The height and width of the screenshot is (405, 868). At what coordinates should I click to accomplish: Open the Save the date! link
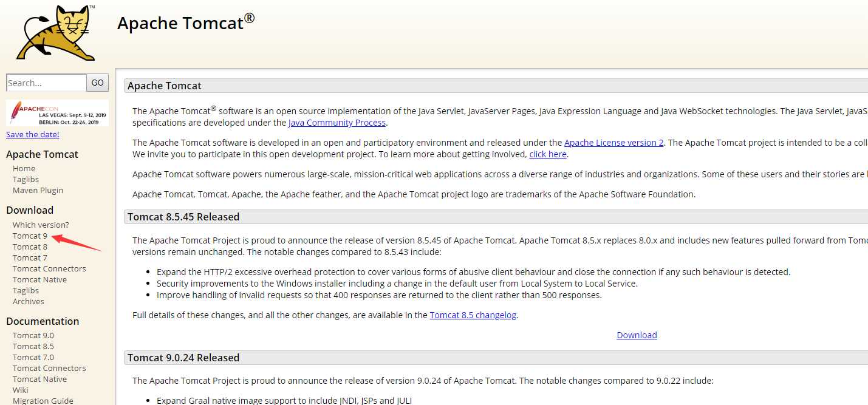(33, 134)
